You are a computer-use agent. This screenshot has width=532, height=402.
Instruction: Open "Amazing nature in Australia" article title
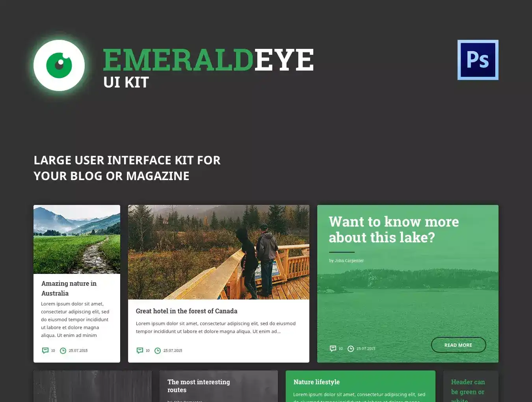pyautogui.click(x=69, y=288)
